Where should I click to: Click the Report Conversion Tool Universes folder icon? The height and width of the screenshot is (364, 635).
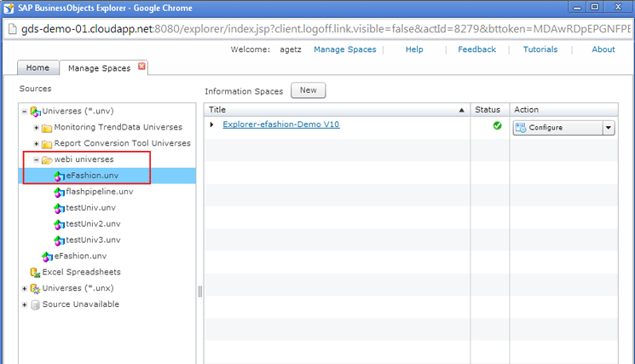tap(47, 144)
